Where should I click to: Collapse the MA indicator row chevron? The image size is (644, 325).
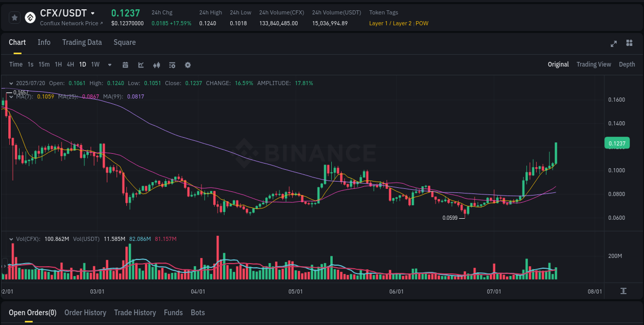tap(11, 96)
